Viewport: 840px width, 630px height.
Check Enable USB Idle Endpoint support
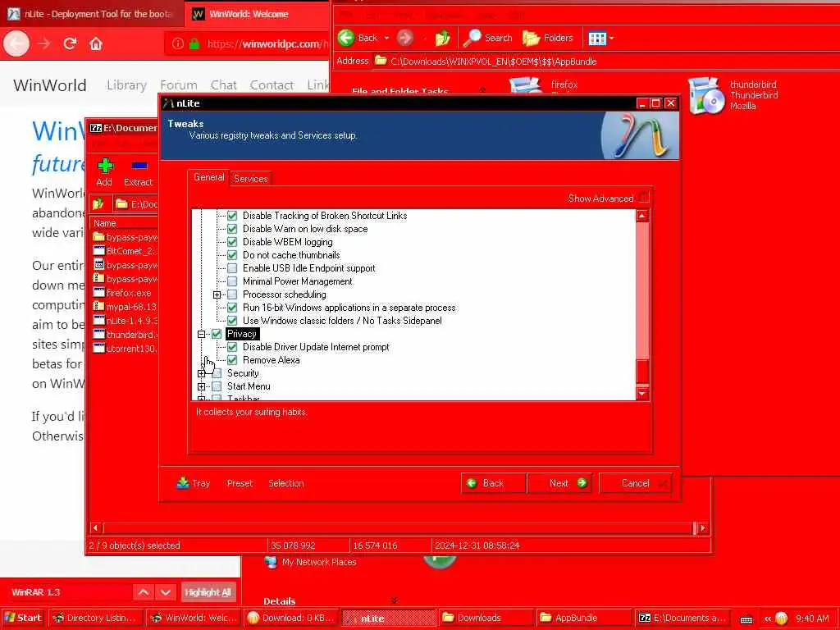click(x=232, y=268)
